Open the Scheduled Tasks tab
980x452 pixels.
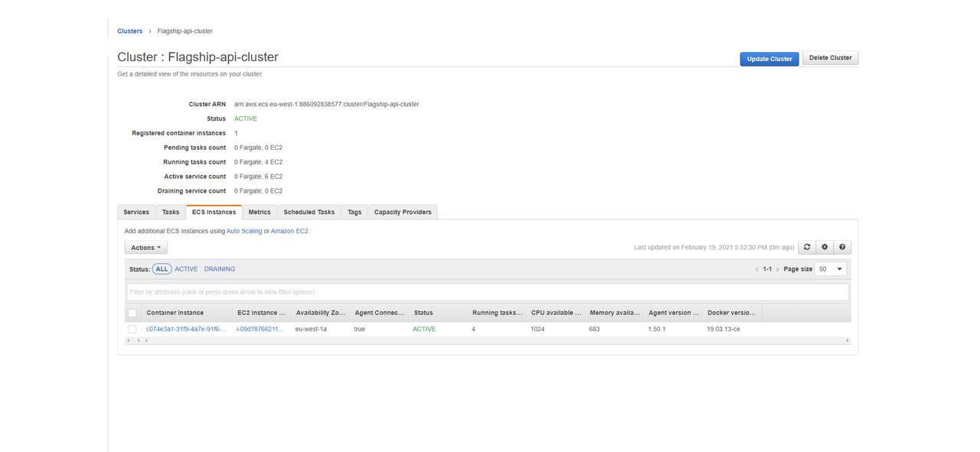click(x=309, y=212)
